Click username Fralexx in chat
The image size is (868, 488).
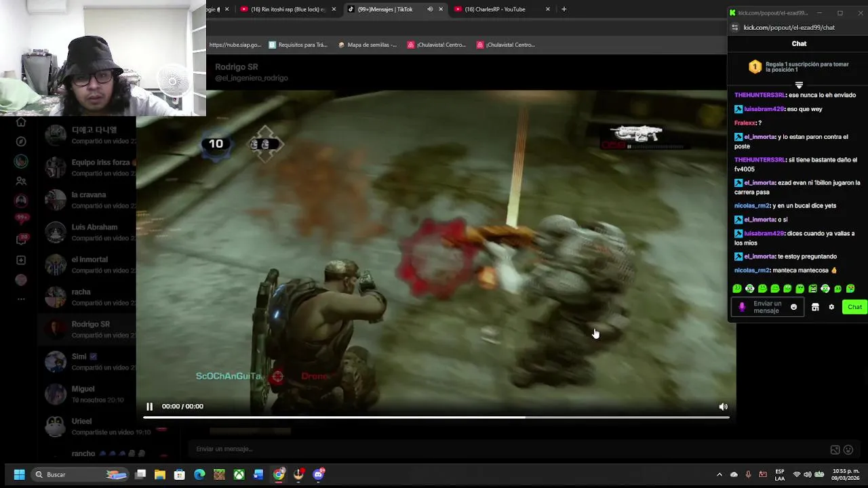745,123
